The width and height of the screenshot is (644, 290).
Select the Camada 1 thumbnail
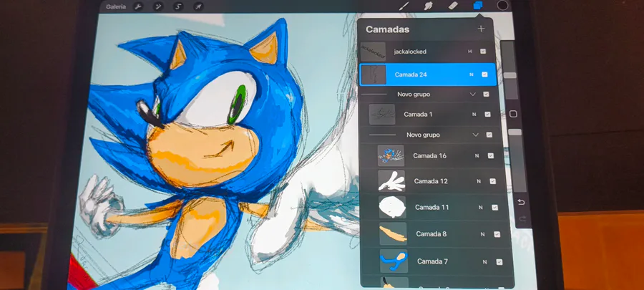pyautogui.click(x=382, y=114)
